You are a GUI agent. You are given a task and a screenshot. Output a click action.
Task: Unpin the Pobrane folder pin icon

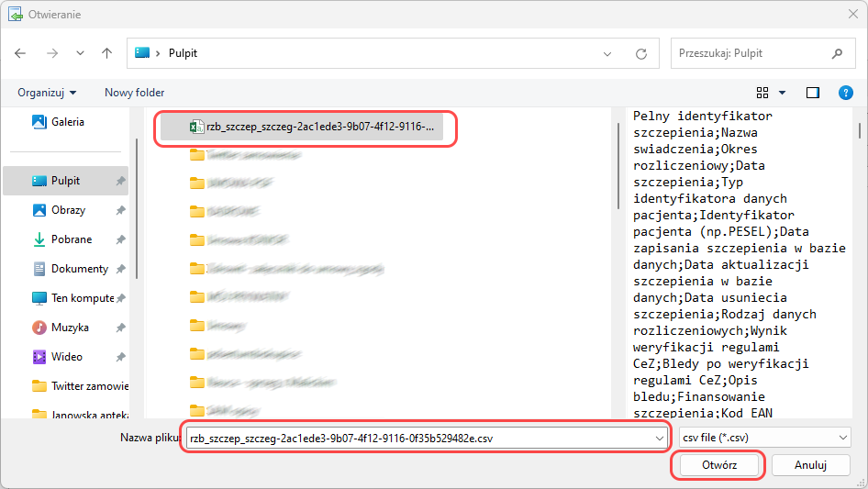pyautogui.click(x=120, y=239)
